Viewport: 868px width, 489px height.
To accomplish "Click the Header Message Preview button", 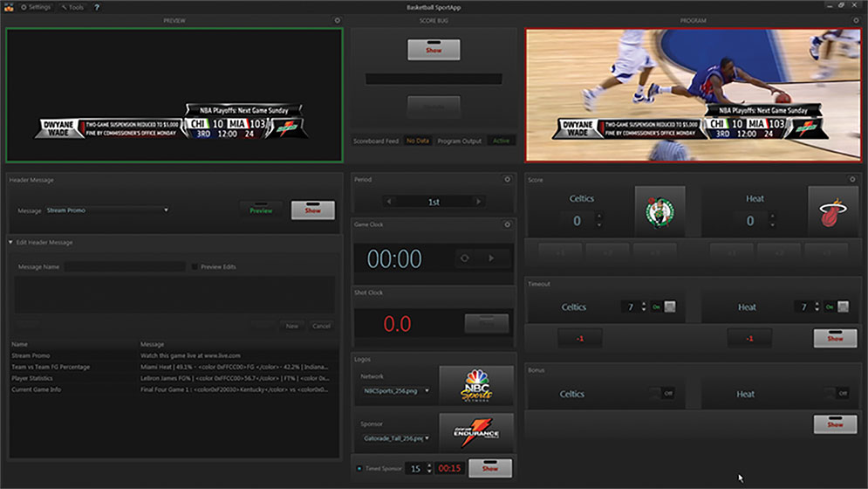I will coord(262,210).
